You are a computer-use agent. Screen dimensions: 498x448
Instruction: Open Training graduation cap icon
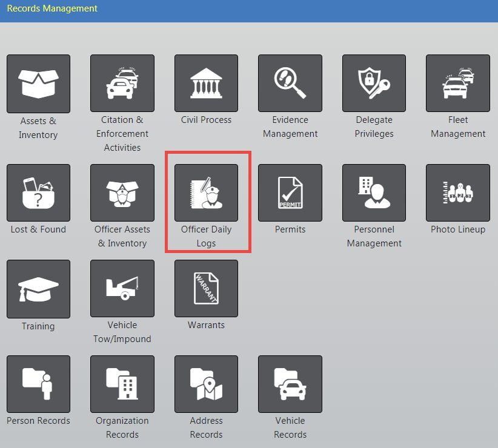click(38, 289)
